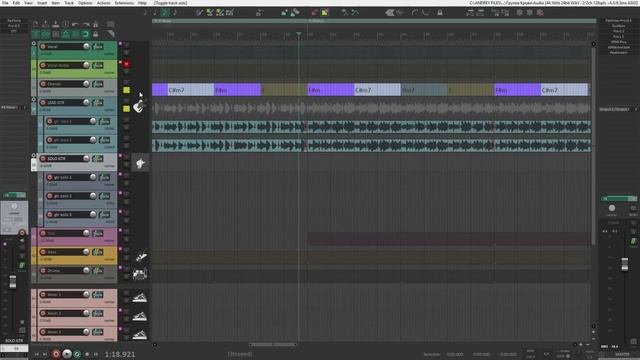Toggle yellow solo button on Chords track
This screenshot has width=640, height=360.
pyautogui.click(x=127, y=90)
